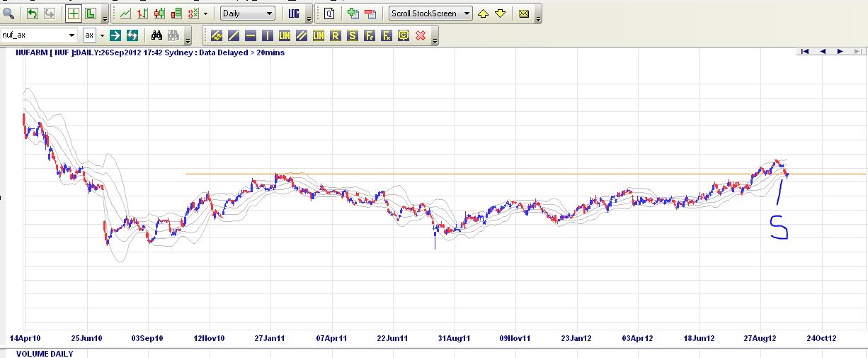The height and width of the screenshot is (358, 868).
Task: Click the Q quote page icon
Action: pyautogui.click(x=329, y=13)
